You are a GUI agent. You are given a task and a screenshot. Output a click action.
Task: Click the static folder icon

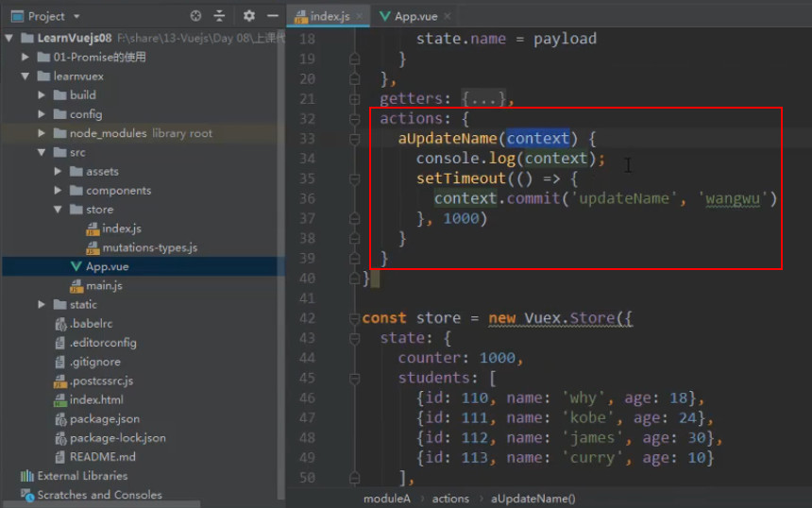click(60, 305)
